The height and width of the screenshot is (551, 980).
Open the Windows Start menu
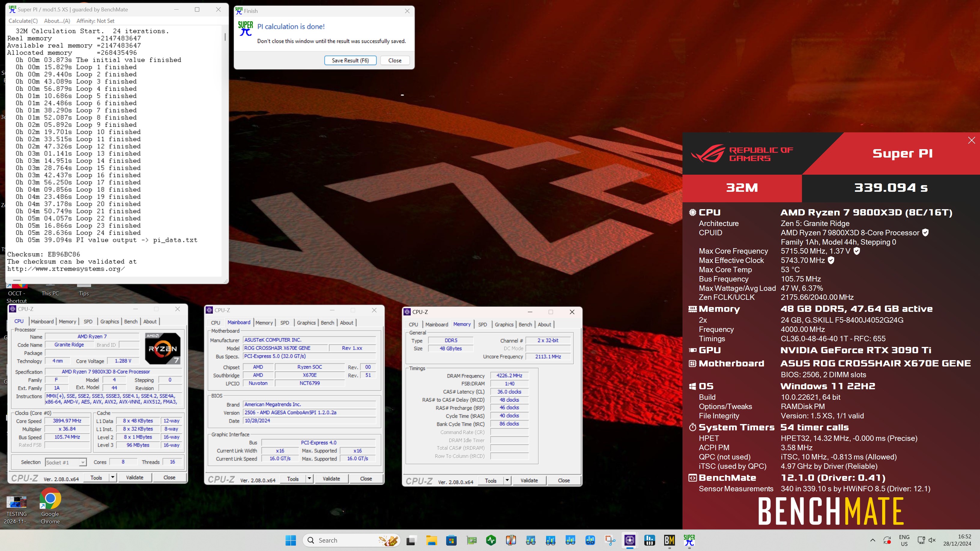(291, 540)
